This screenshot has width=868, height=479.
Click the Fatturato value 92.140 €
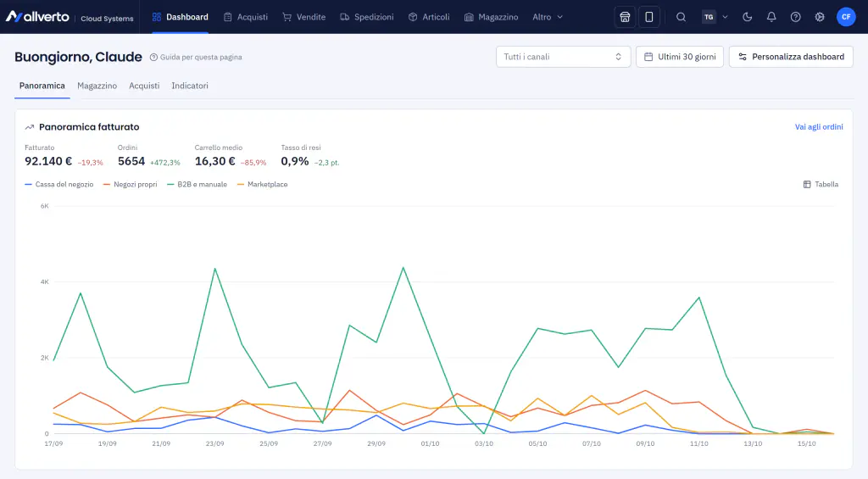(48, 161)
